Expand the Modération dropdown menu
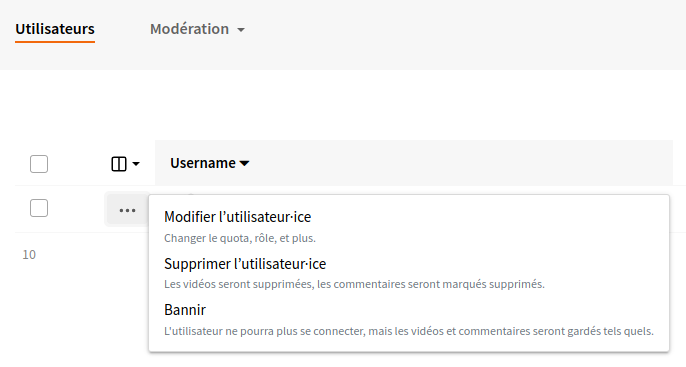 [x=197, y=29]
